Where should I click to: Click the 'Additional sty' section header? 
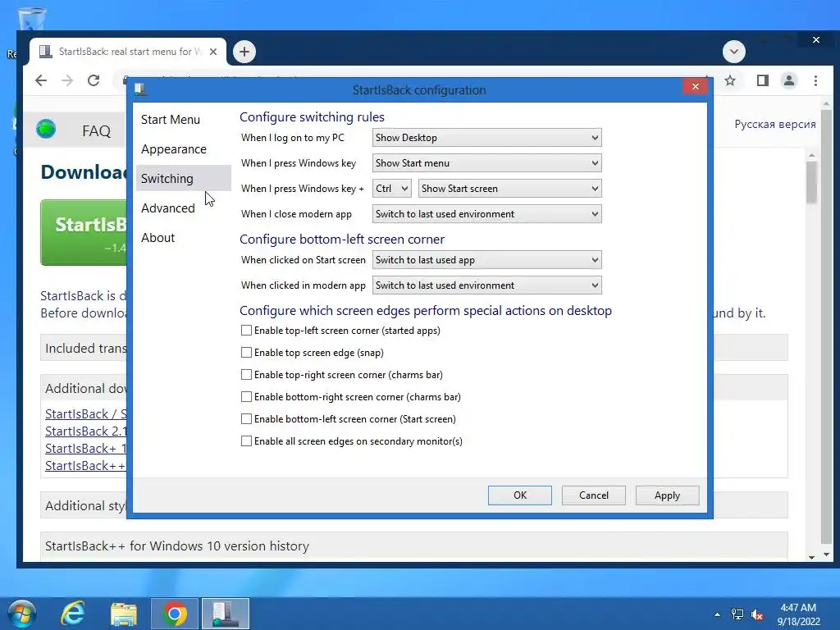click(x=84, y=505)
